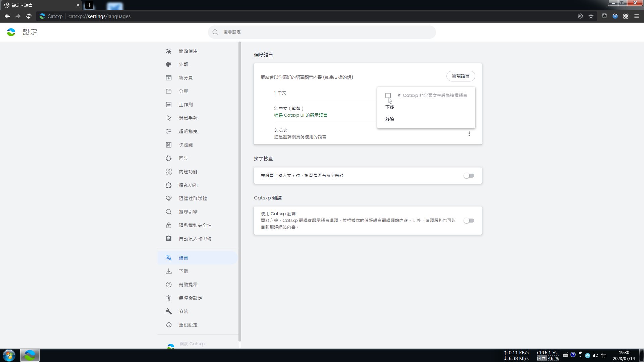Click the '1. 中文' language entry
The width and height of the screenshot is (644, 362).
click(x=280, y=93)
